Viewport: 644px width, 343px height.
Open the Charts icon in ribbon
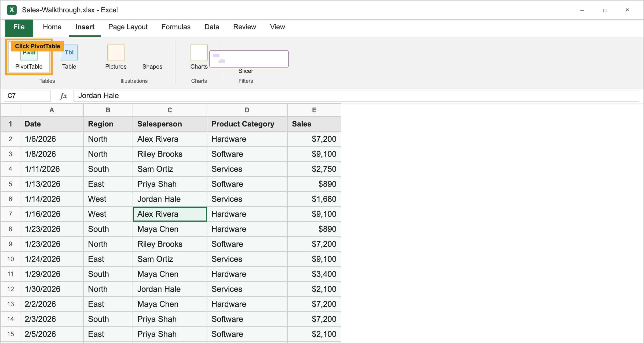tap(199, 53)
